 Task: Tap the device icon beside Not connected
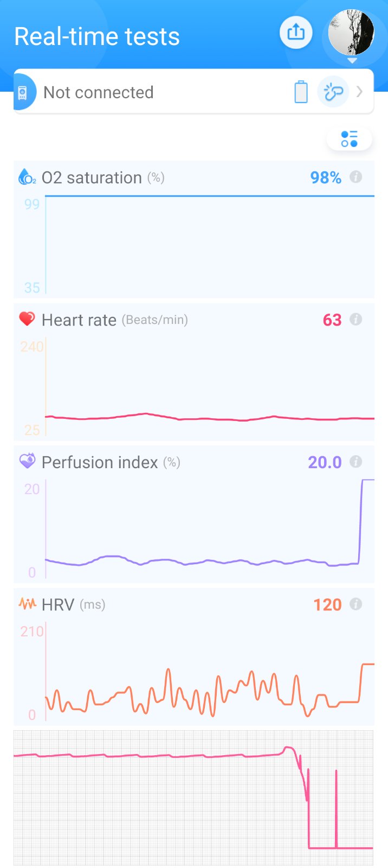pyautogui.click(x=23, y=93)
